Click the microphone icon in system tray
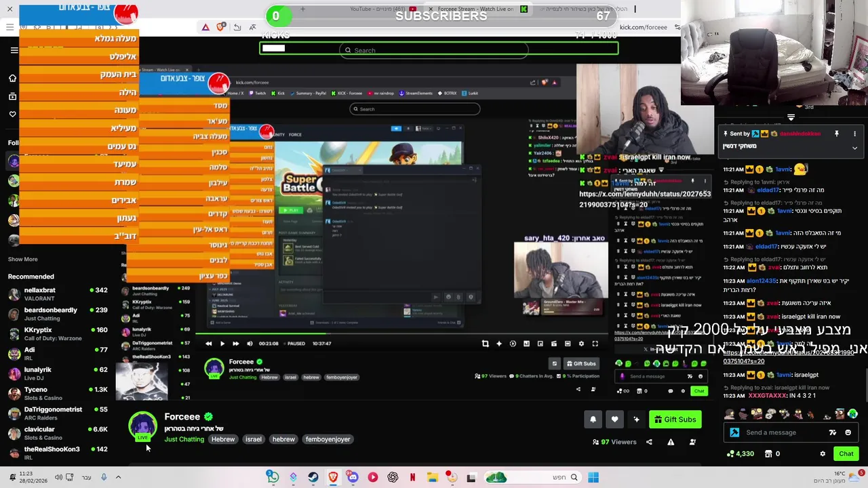Image resolution: width=868 pixels, height=488 pixels. (x=103, y=477)
